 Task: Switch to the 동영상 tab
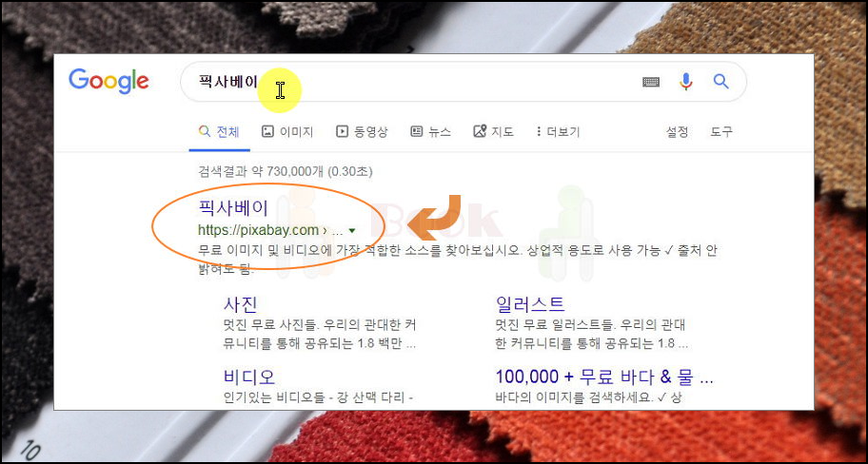(362, 131)
